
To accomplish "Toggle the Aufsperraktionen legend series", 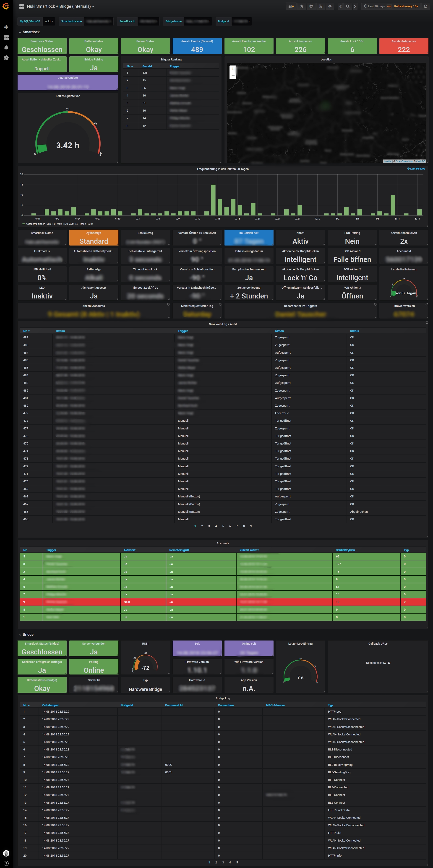I will click(x=36, y=224).
